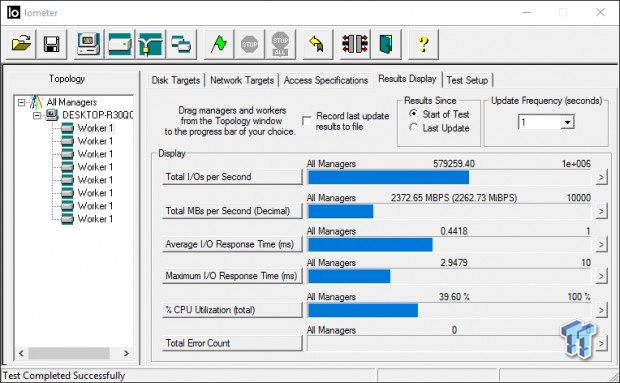Select the Start of Test radio button
This screenshot has width=620, height=383.
(x=413, y=114)
